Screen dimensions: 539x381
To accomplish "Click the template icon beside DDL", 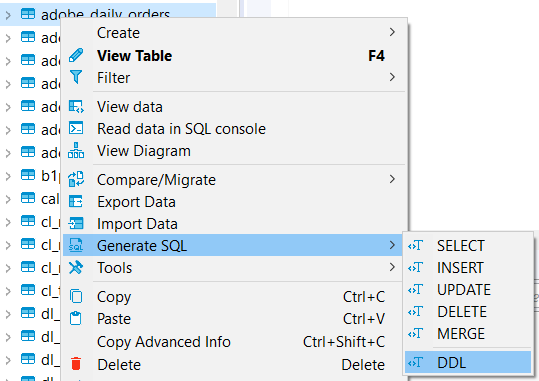I will (415, 362).
